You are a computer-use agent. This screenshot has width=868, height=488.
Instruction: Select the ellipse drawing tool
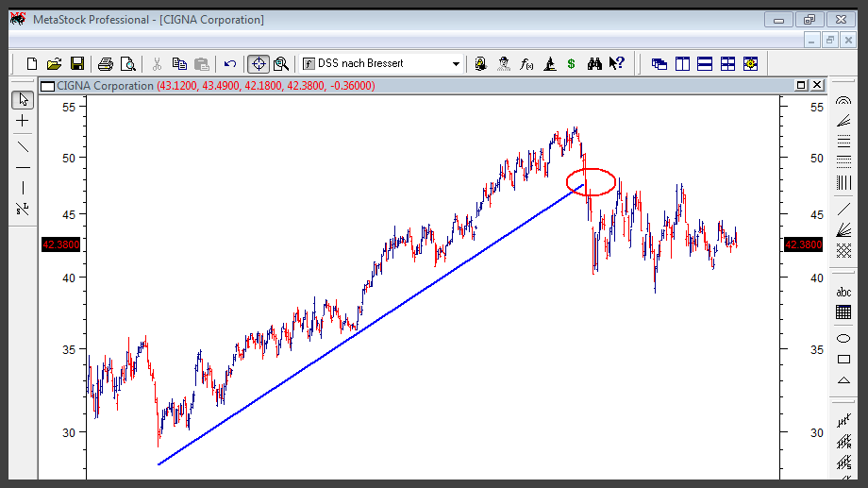(843, 339)
